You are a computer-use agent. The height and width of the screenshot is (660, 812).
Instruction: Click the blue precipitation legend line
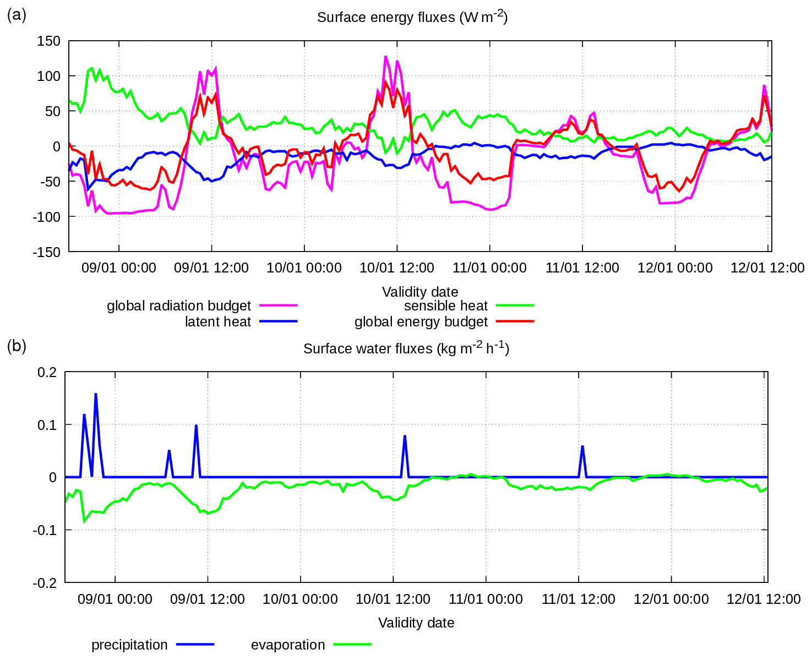(x=195, y=644)
